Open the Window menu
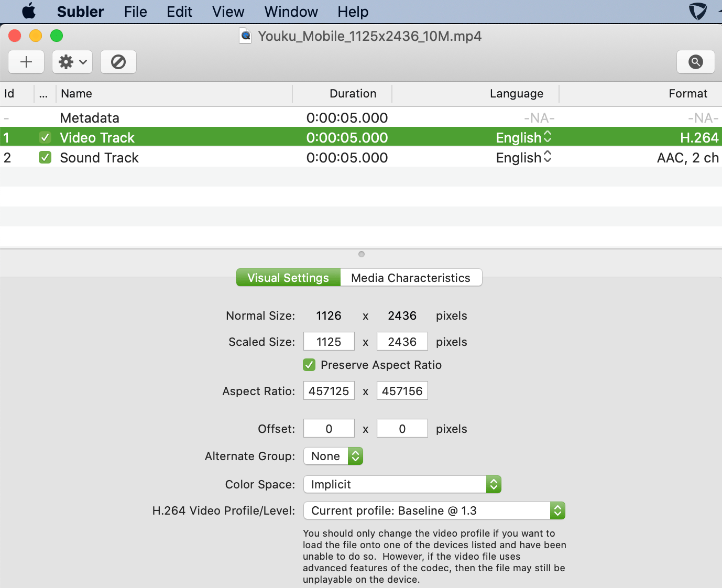The width and height of the screenshot is (722, 588). tap(291, 12)
